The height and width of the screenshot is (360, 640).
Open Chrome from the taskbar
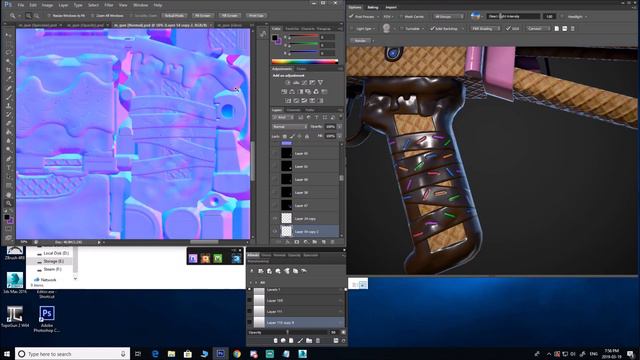(237, 354)
